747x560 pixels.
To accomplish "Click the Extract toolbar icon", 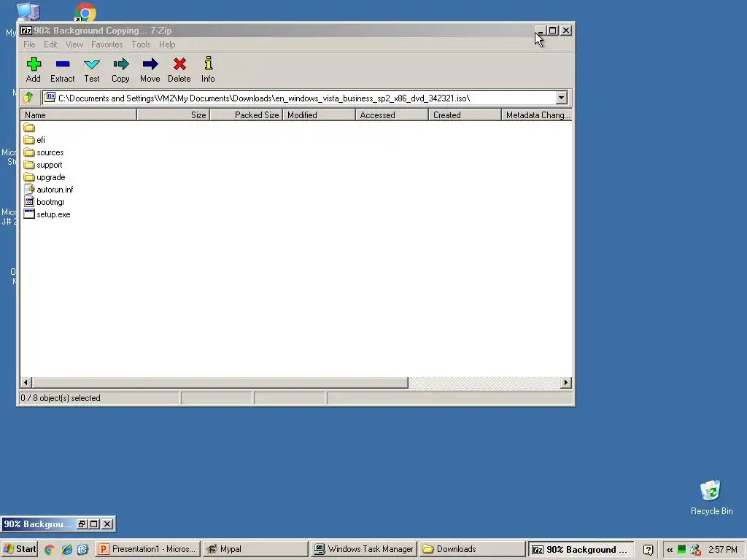I will click(63, 69).
